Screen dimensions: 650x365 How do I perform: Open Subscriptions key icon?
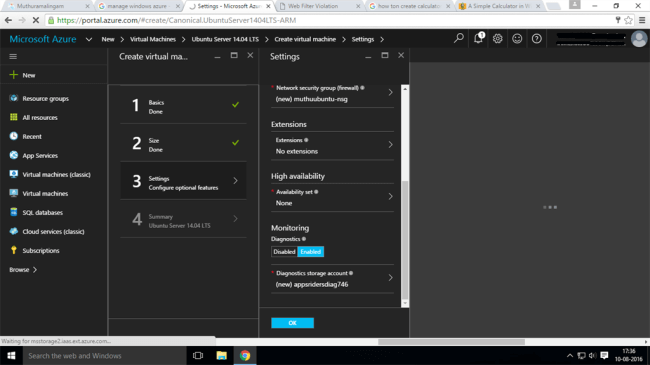tap(14, 250)
